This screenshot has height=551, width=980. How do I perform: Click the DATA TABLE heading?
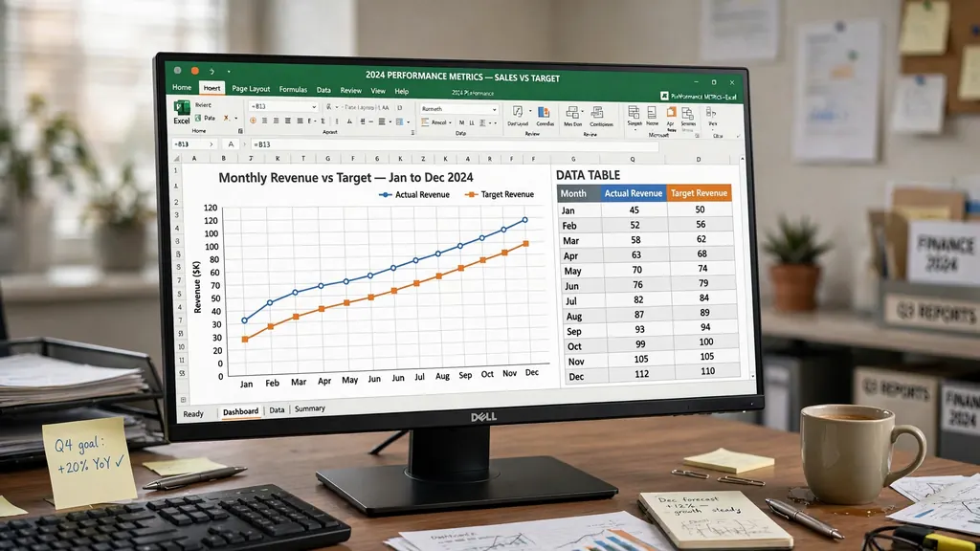click(x=589, y=175)
